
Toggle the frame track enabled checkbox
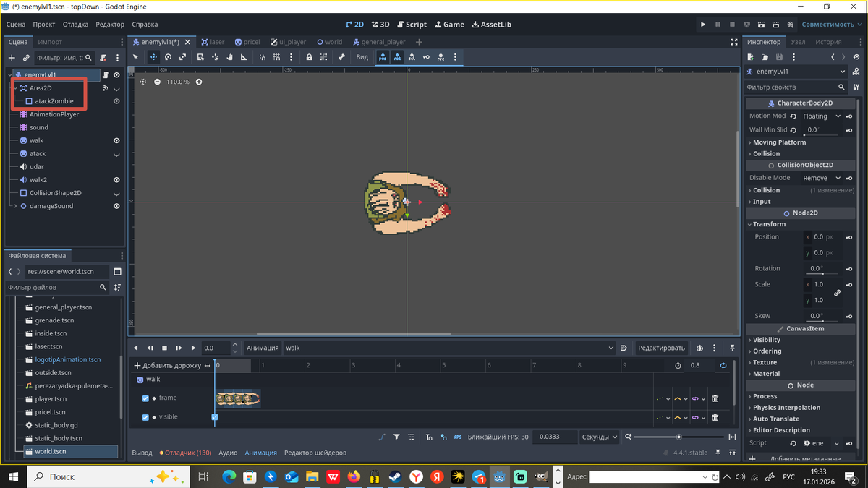145,398
